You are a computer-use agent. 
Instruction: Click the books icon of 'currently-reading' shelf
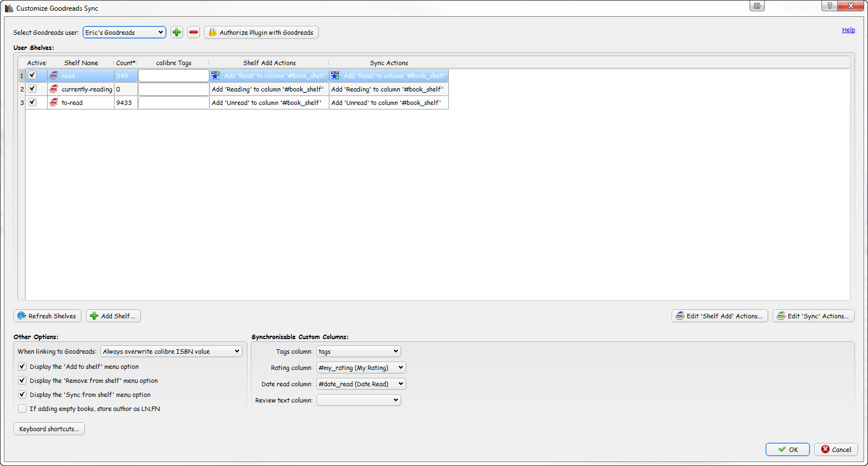click(54, 89)
